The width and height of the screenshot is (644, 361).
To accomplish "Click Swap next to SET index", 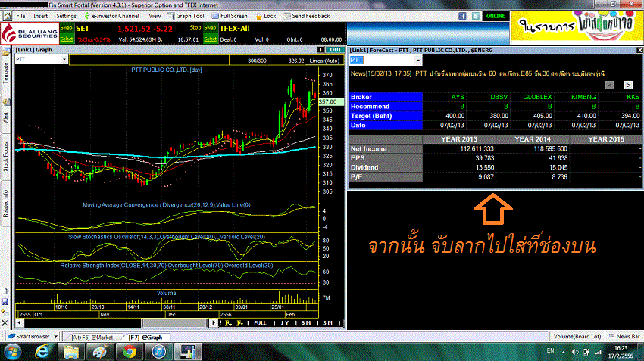I will [x=66, y=28].
